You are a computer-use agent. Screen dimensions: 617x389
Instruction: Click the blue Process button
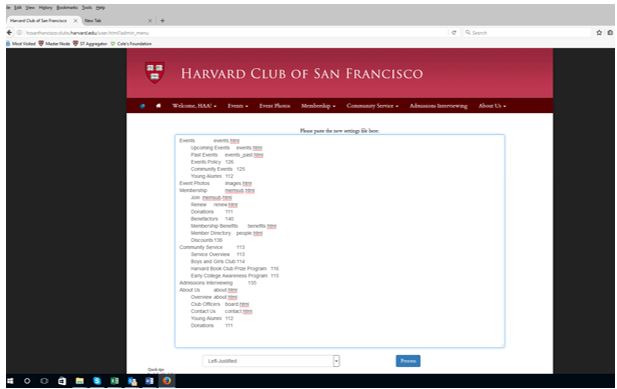408,361
